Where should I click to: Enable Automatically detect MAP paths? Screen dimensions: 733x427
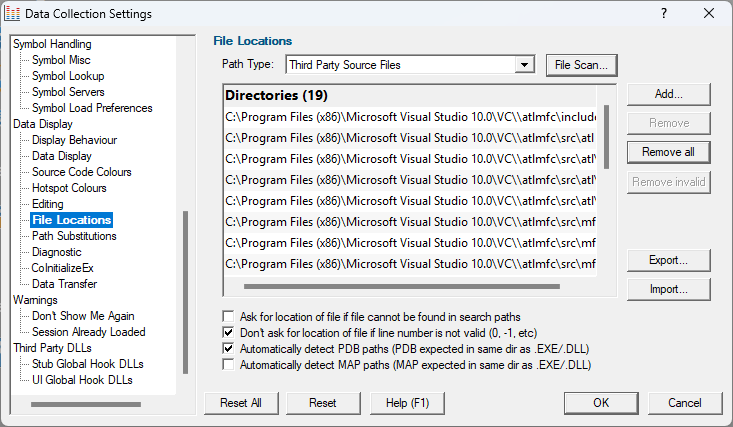click(228, 364)
